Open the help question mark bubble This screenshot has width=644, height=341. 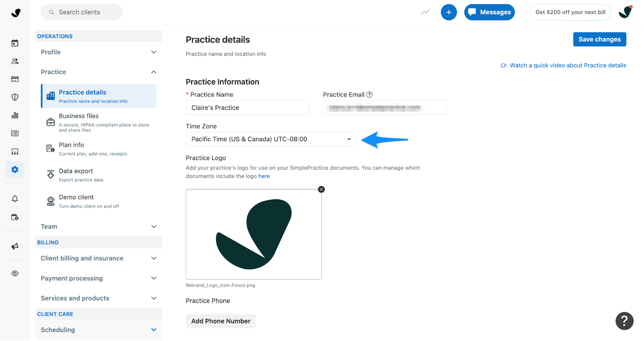click(624, 321)
